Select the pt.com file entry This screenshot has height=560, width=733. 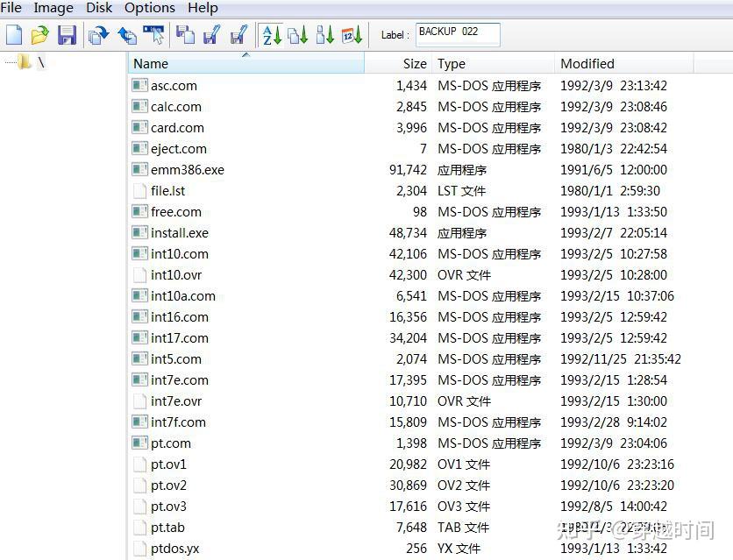pyautogui.click(x=170, y=443)
